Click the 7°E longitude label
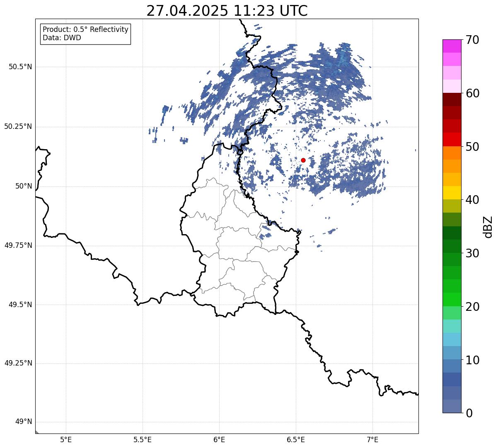 point(372,439)
